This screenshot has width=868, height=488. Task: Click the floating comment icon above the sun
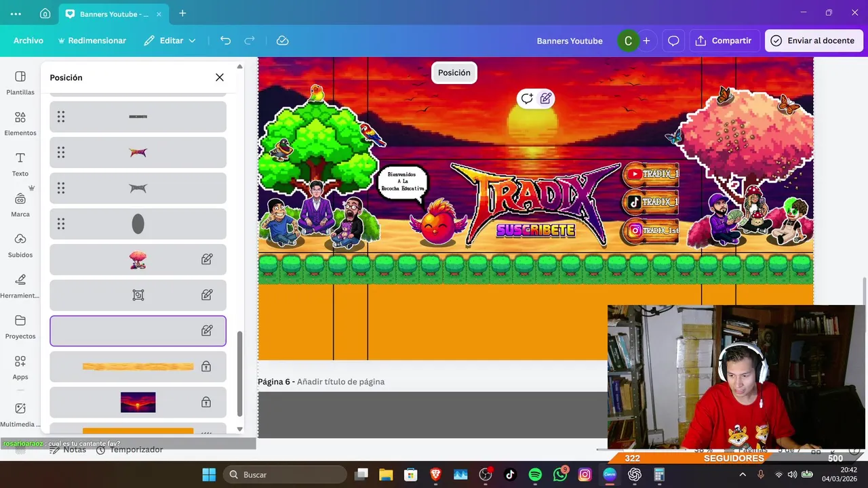527,99
